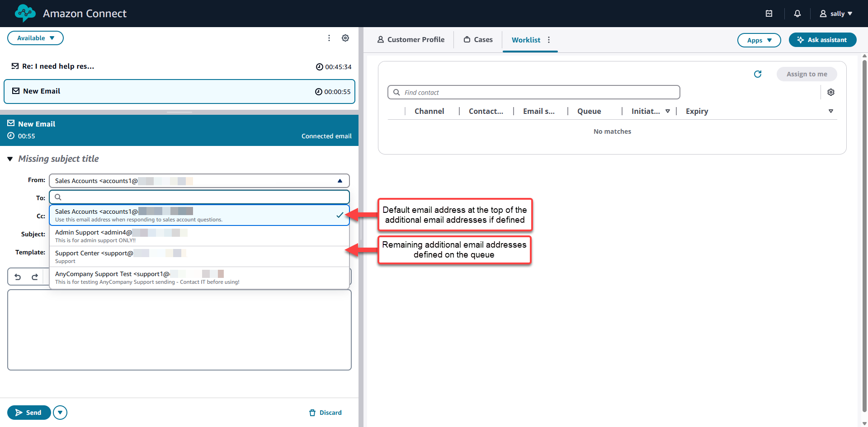Open the Initiation column filter arrow

(668, 111)
